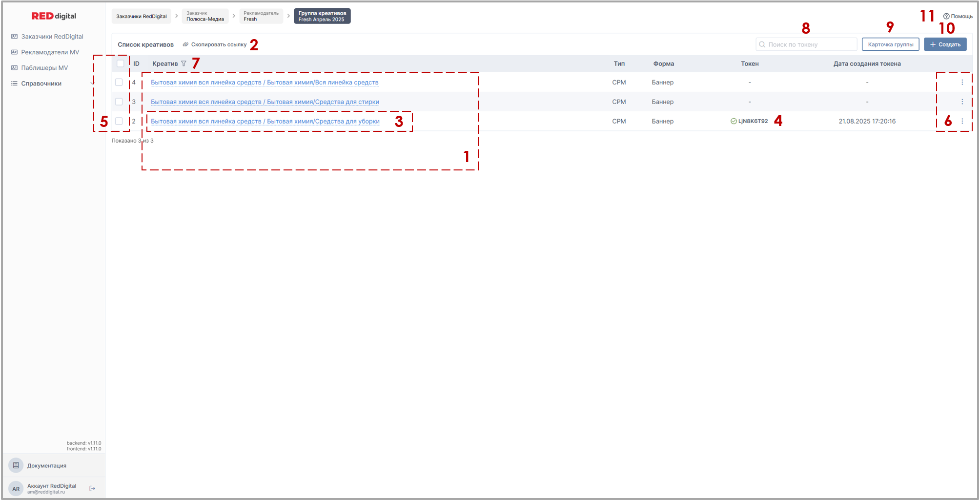Check the checkbox for creative ID 4
Screen dimensions: 980x501
click(x=119, y=83)
